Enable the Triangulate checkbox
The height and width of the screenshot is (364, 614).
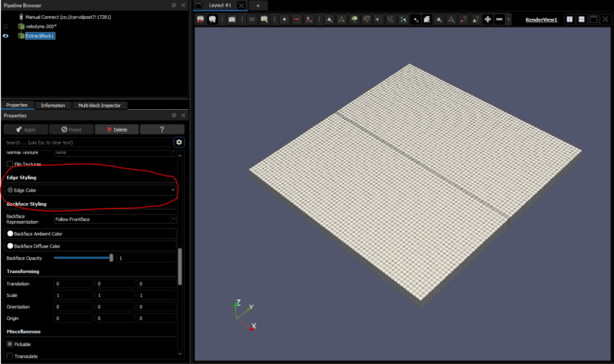tap(10, 356)
